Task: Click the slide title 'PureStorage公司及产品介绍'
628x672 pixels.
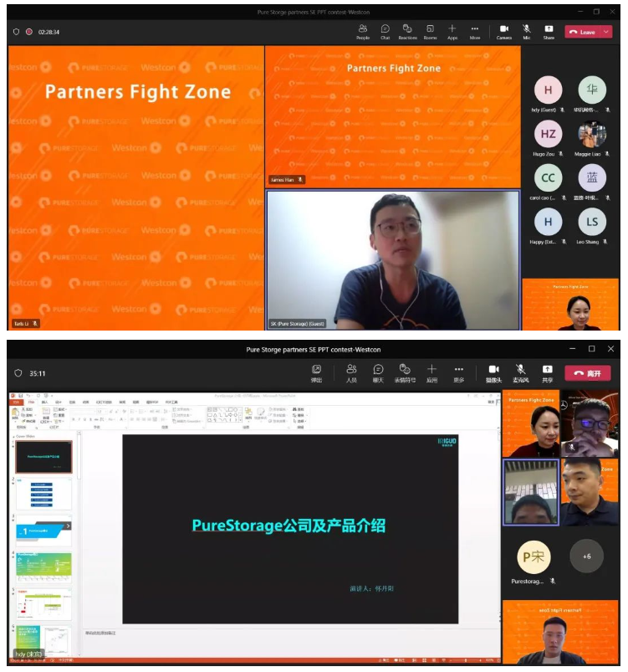Action: [x=288, y=525]
